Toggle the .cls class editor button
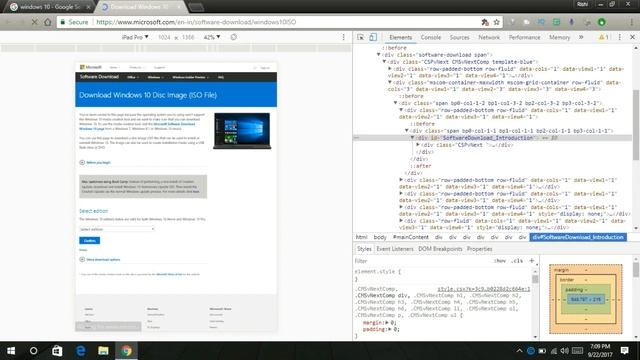640x360 pixels. click(x=517, y=261)
